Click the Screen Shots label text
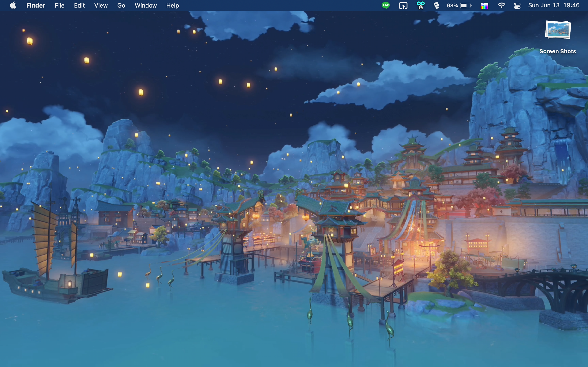 click(x=558, y=51)
